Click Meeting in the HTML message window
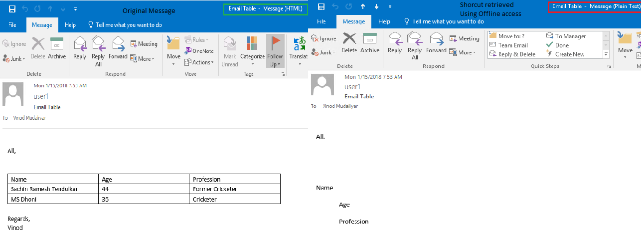644x240 pixels. click(x=144, y=44)
